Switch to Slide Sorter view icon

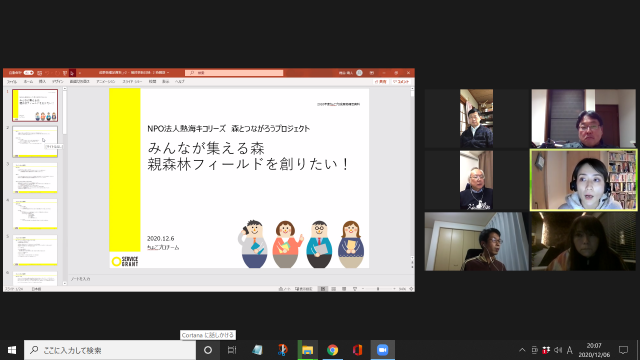click(333, 289)
